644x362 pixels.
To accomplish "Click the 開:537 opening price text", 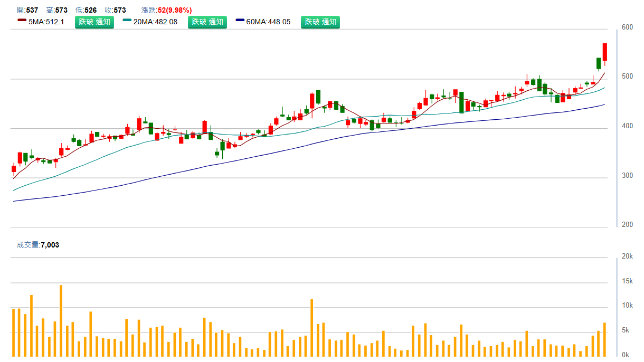I will click(27, 10).
